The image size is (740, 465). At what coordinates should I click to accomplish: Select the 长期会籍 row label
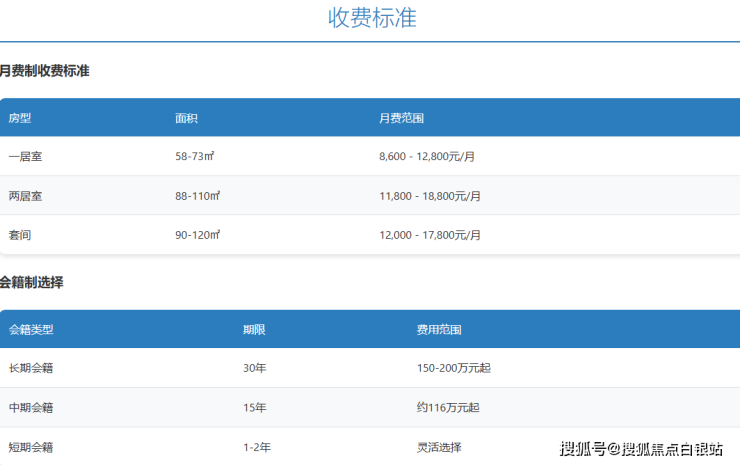click(x=31, y=368)
